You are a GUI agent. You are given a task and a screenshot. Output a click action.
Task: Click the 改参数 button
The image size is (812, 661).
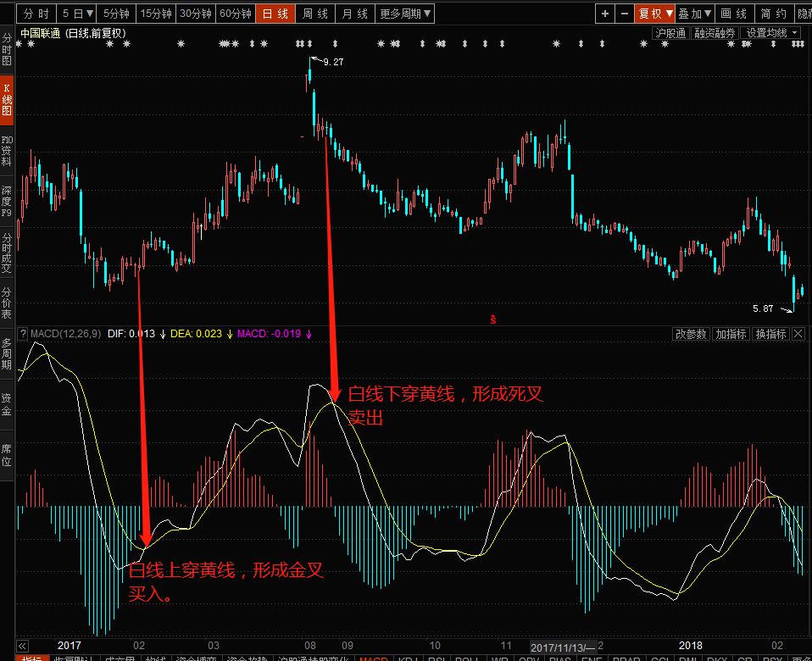coord(691,334)
